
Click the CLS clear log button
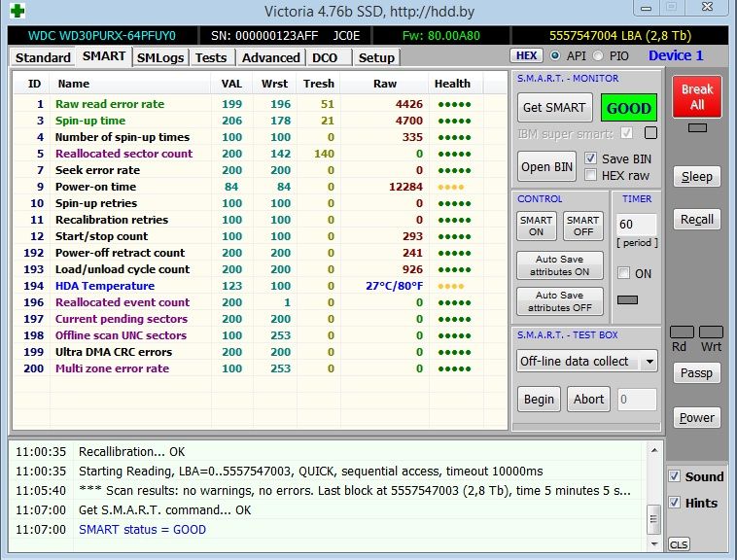coord(679,544)
